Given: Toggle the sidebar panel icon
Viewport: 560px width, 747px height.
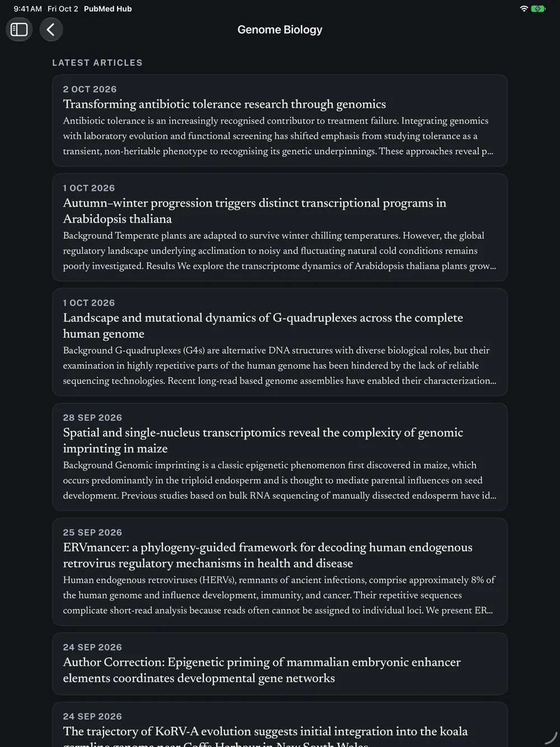Looking at the screenshot, I should click(19, 29).
